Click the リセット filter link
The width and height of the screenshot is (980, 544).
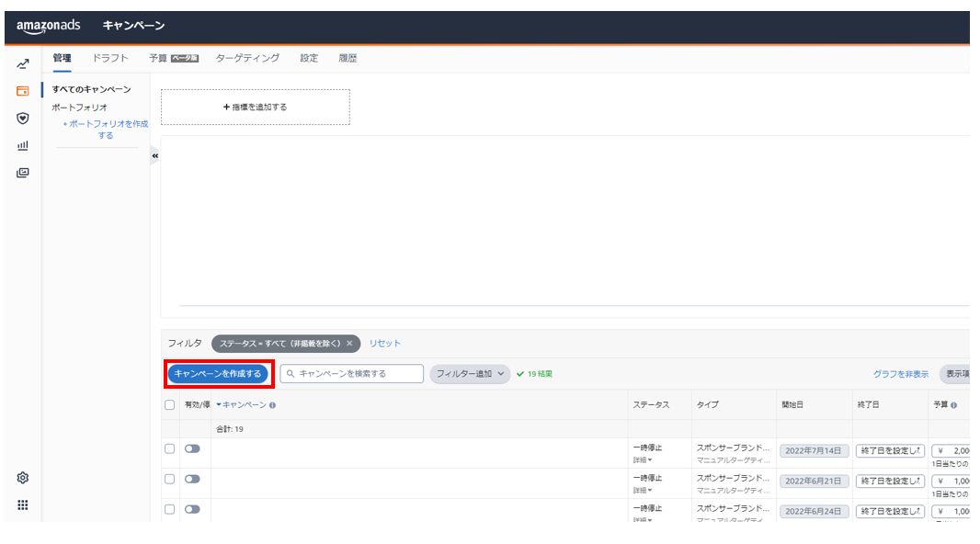(x=385, y=343)
